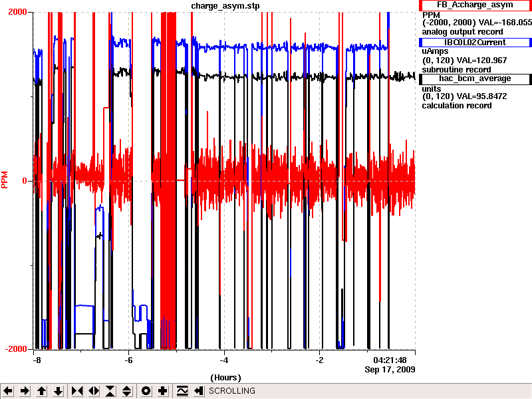Click the -4 hours x-axis tick
This screenshot has height=399, width=532.
tap(223, 360)
